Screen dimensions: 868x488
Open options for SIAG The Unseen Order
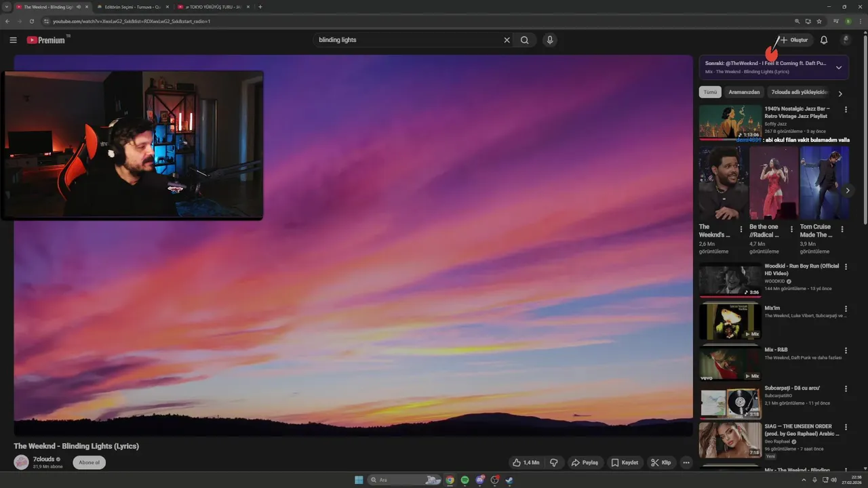pos(846,427)
